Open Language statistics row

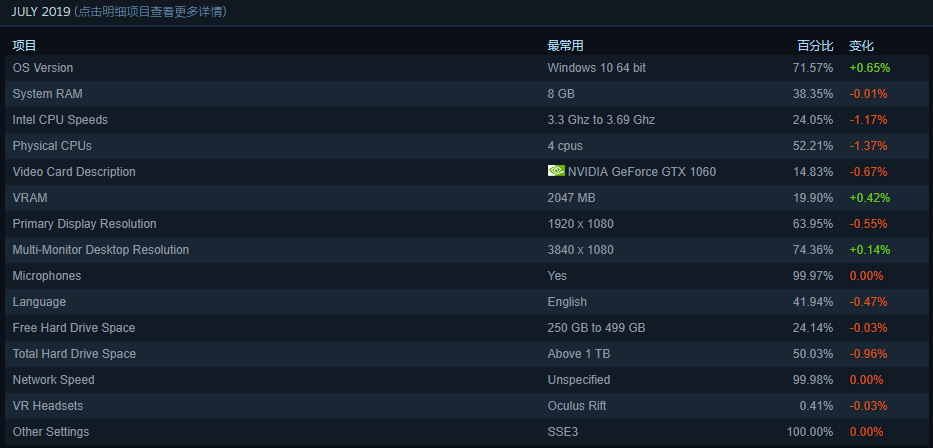[41, 302]
